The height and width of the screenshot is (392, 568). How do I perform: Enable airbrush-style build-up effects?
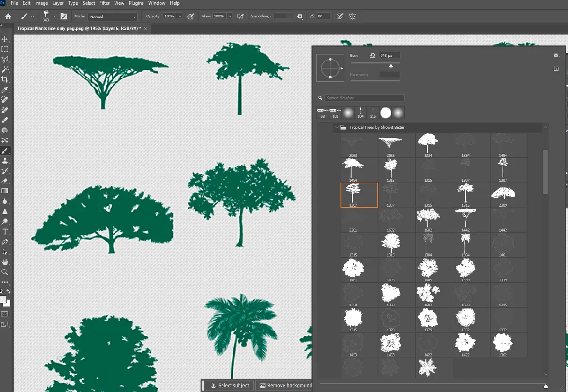[x=240, y=16]
